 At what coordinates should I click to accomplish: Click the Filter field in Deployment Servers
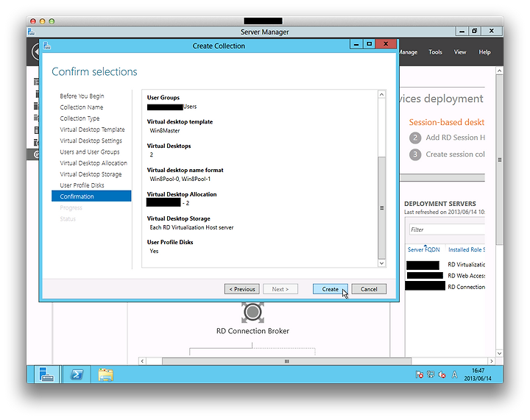(447, 229)
